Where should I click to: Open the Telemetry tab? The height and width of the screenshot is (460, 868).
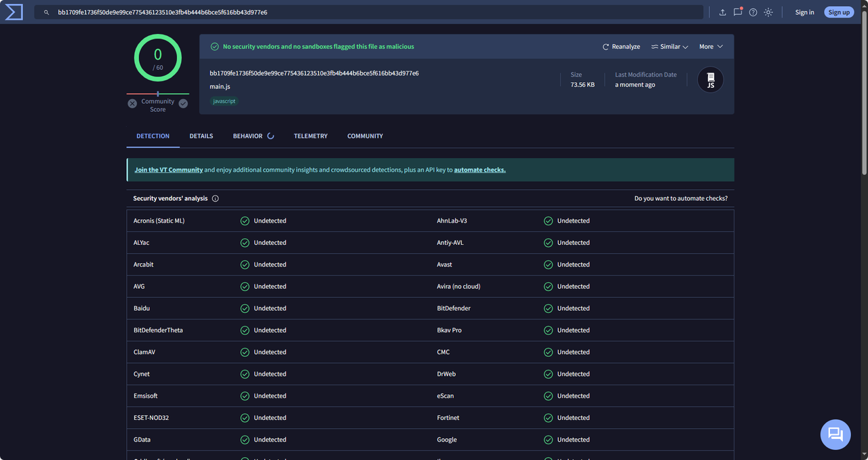(311, 136)
